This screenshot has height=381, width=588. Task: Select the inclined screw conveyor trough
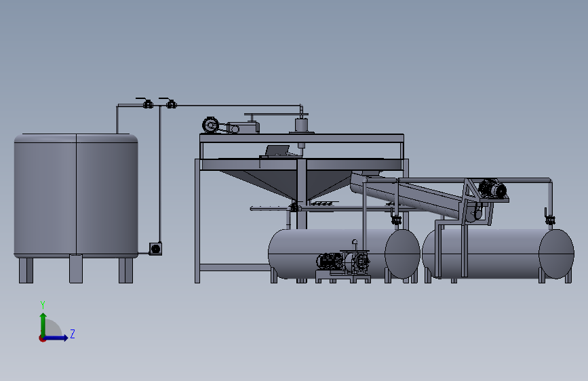coord(407,195)
